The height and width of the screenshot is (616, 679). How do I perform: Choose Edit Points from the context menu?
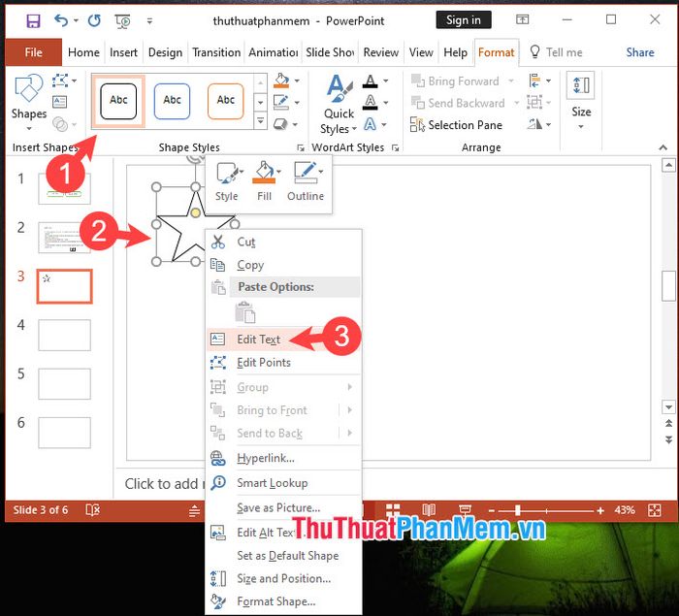(283, 363)
